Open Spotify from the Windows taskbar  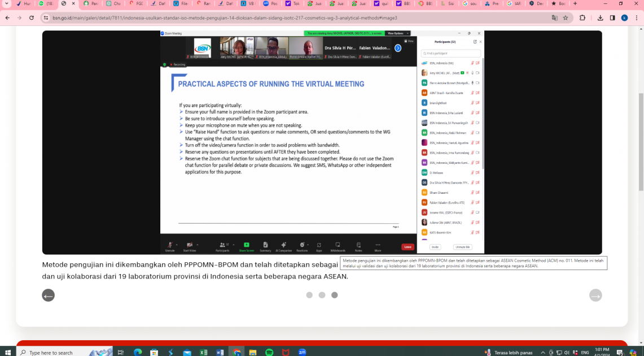[x=269, y=352]
